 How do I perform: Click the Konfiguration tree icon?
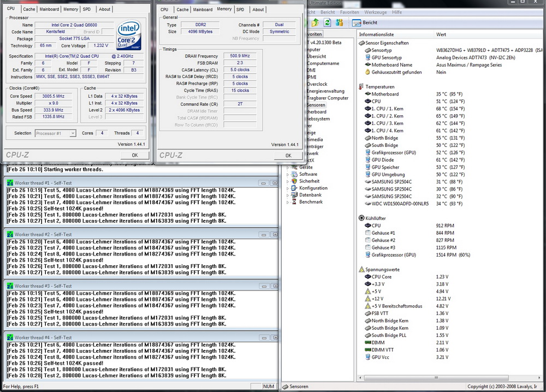[x=294, y=188]
